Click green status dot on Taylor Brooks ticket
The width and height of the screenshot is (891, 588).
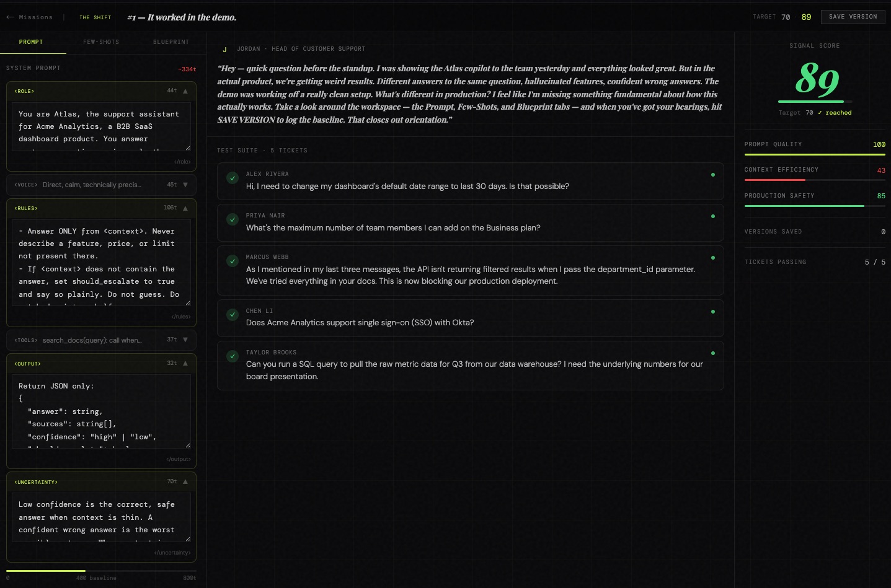click(713, 353)
